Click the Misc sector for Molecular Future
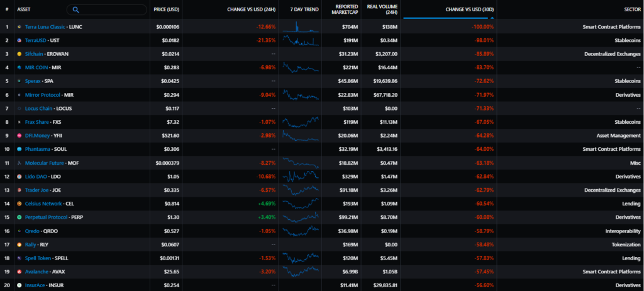Viewport: 644px width, 291px height. pyautogui.click(x=636, y=163)
